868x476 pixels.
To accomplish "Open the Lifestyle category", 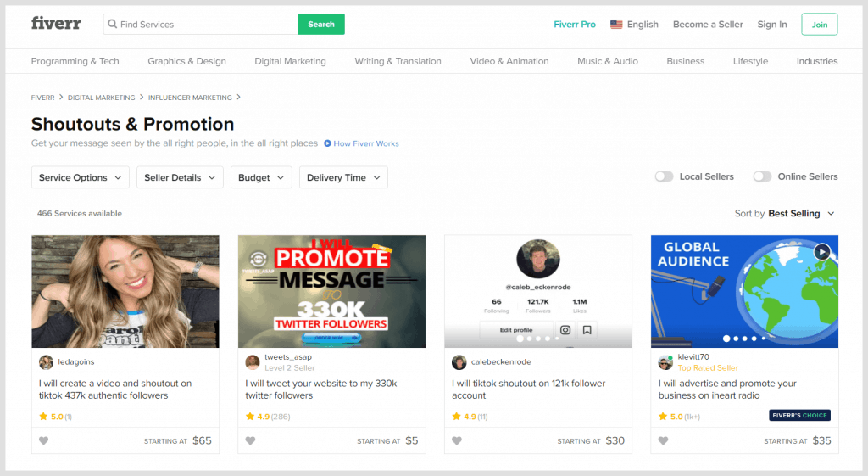I will pos(750,61).
